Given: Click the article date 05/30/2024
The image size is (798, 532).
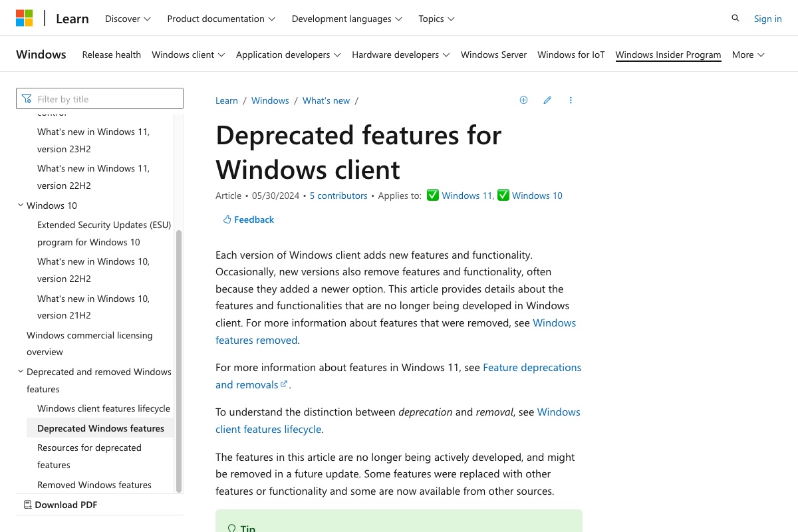Looking at the screenshot, I should 277,196.
